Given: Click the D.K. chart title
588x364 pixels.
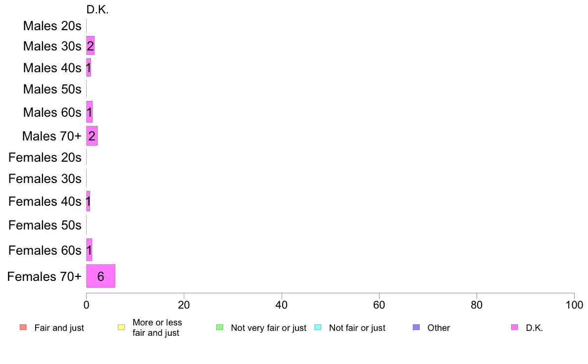Looking at the screenshot, I should tap(98, 9).
